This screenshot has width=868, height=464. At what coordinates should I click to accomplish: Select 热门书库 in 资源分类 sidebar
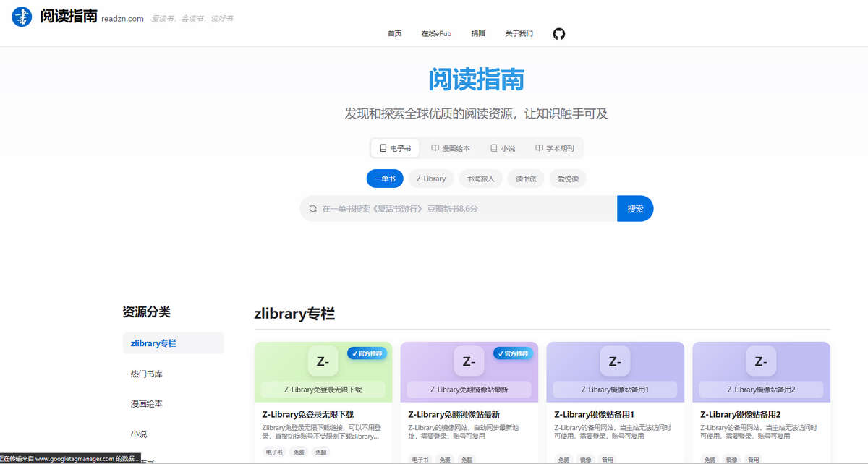coord(173,374)
